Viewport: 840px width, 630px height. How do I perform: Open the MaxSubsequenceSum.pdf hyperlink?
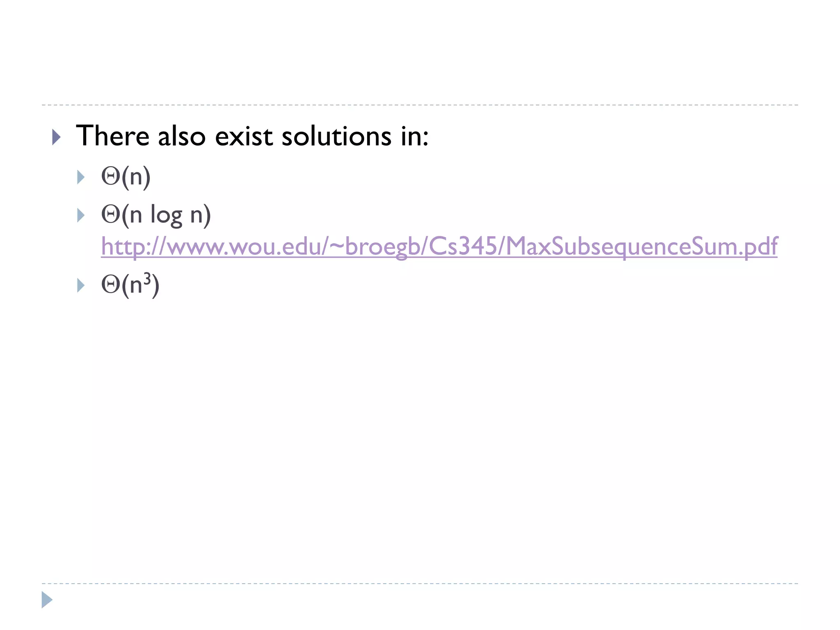point(439,247)
